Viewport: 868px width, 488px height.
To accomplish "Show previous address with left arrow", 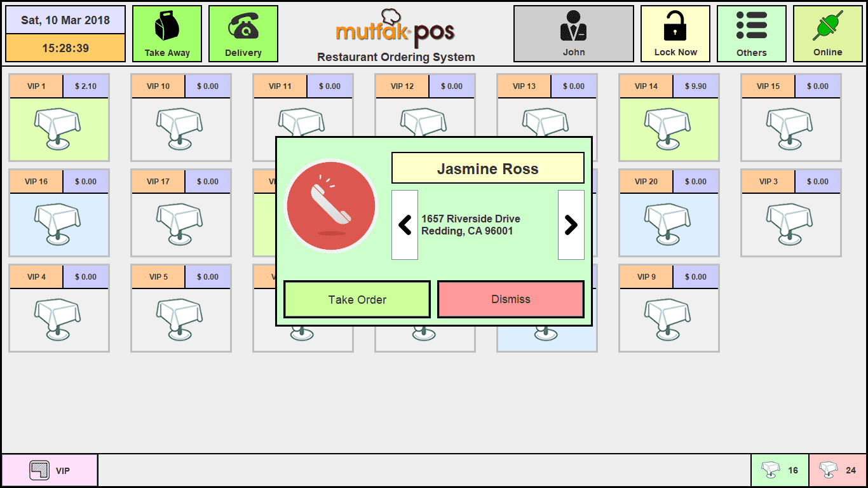I will (405, 225).
